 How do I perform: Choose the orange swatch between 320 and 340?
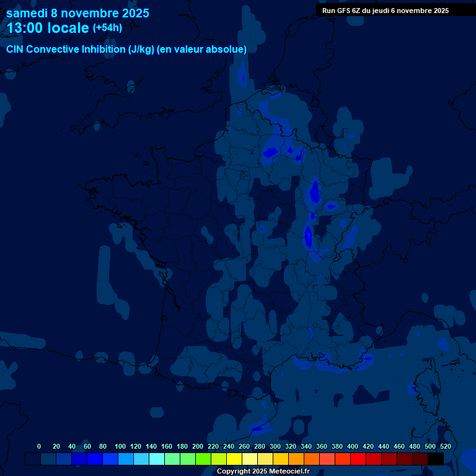point(296,459)
